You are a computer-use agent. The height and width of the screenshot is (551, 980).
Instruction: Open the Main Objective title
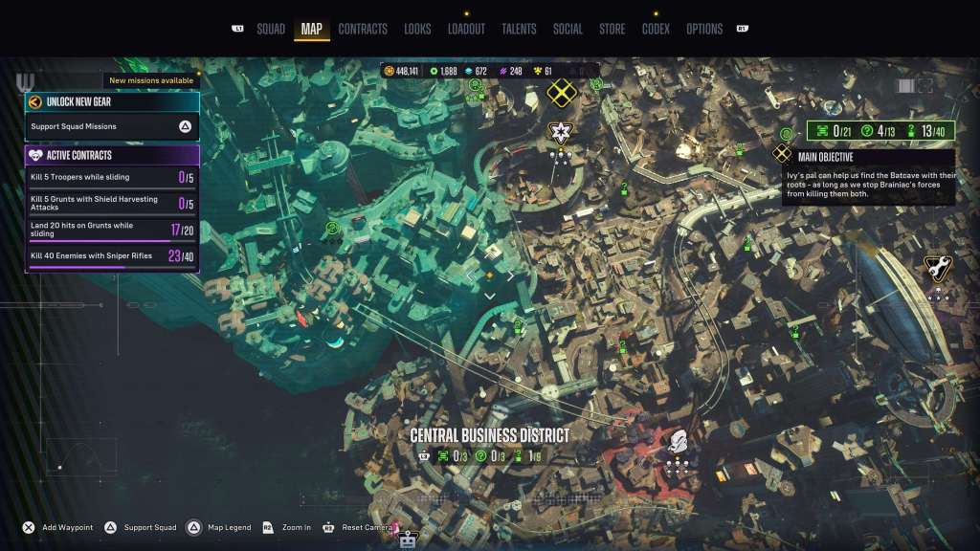825,158
